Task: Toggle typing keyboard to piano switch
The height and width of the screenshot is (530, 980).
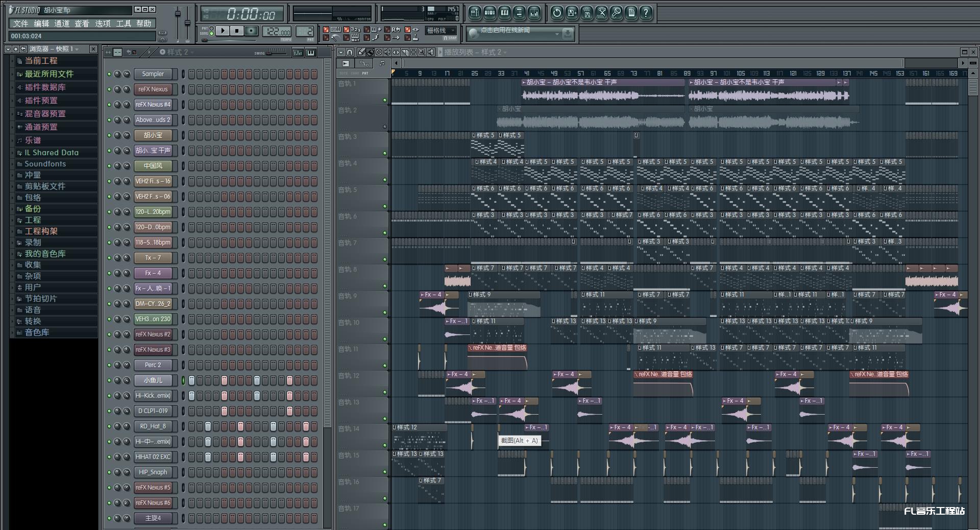Action: click(326, 30)
